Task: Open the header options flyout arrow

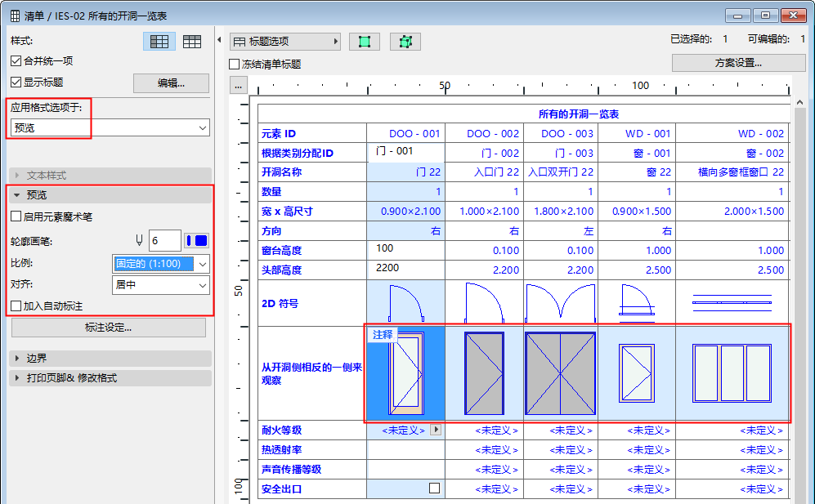Action: tap(336, 42)
